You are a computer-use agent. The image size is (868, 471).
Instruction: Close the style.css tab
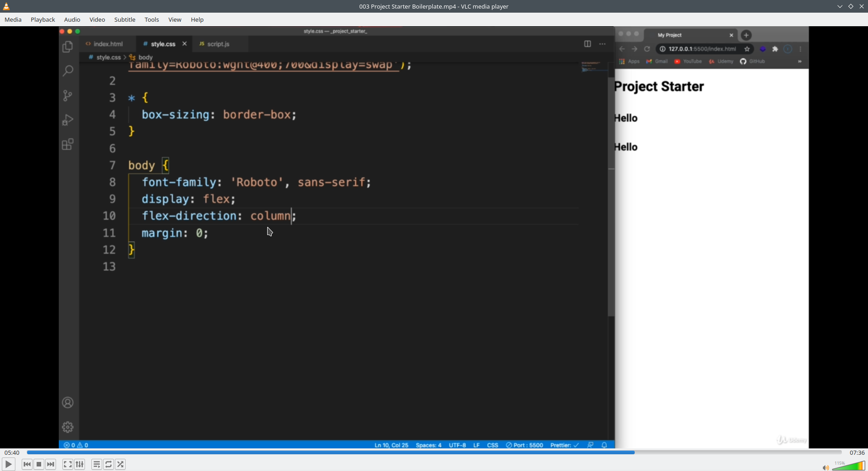pyautogui.click(x=184, y=44)
